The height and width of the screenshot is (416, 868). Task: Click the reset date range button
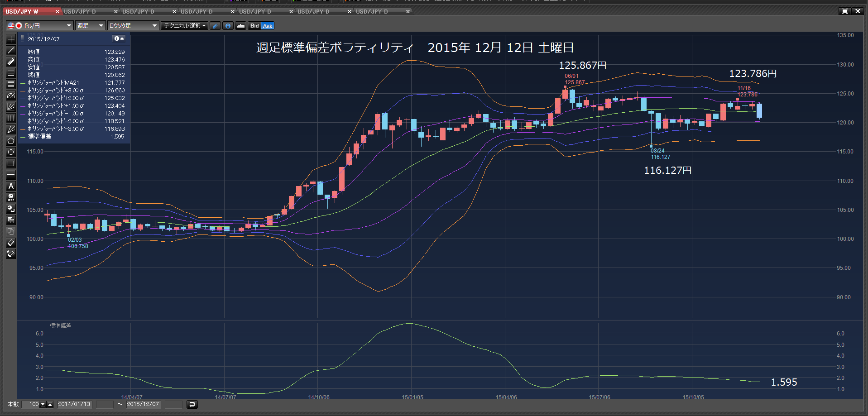click(192, 404)
